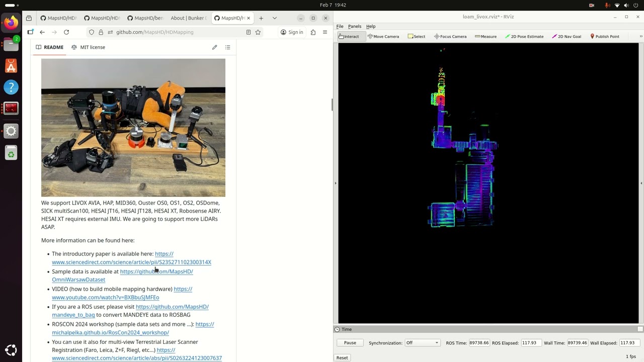Activate the Publish Point tool

pos(604,36)
